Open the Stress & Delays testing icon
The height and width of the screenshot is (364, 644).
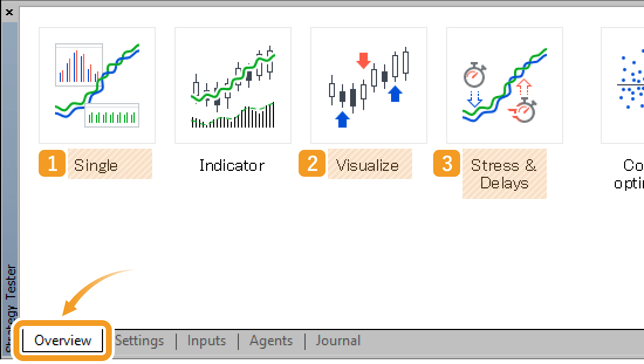pyautogui.click(x=504, y=85)
